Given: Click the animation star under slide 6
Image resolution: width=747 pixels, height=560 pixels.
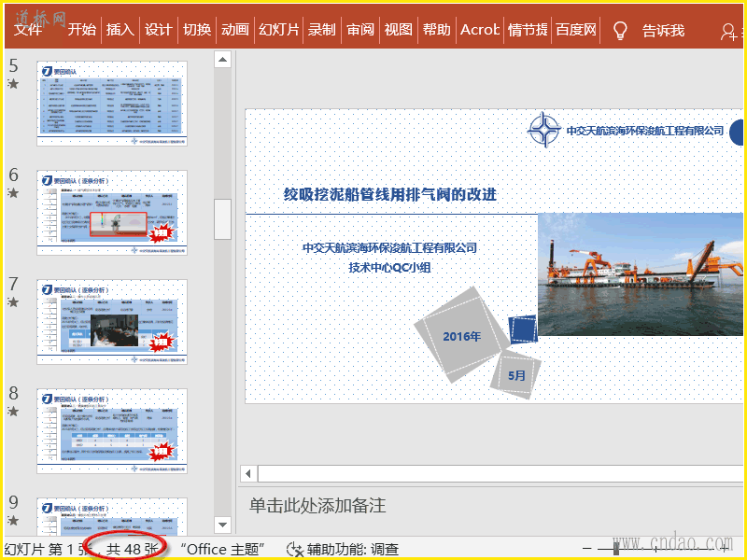Looking at the screenshot, I should pos(13,193).
